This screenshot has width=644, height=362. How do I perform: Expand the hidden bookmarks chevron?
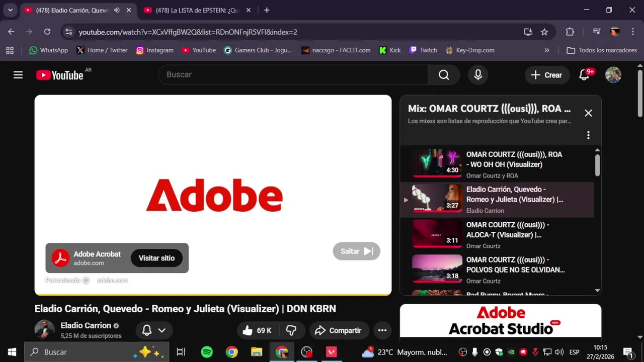(x=547, y=50)
